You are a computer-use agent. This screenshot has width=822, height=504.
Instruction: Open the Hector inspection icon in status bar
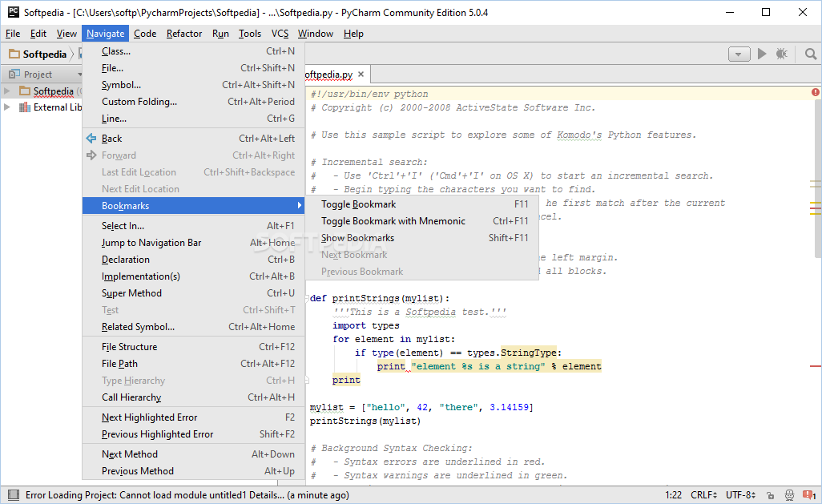coord(789,495)
